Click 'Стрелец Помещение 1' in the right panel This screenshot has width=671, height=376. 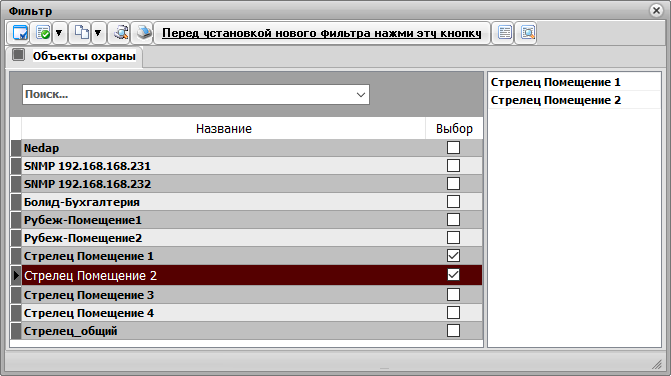click(555, 82)
